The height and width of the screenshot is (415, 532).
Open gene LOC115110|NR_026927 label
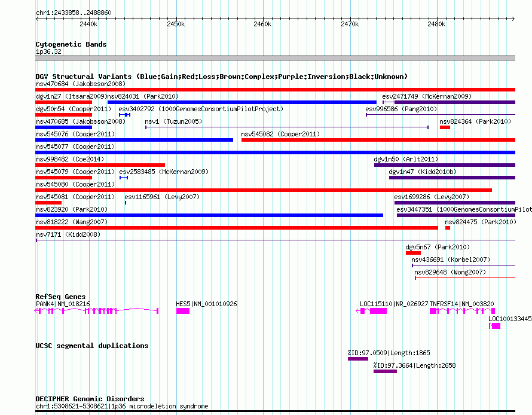pyautogui.click(x=394, y=304)
